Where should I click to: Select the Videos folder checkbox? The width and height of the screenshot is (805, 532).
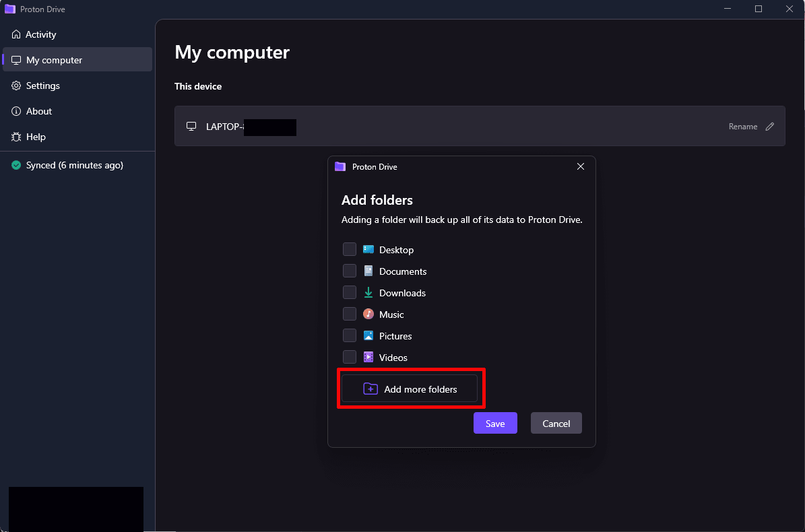click(349, 357)
